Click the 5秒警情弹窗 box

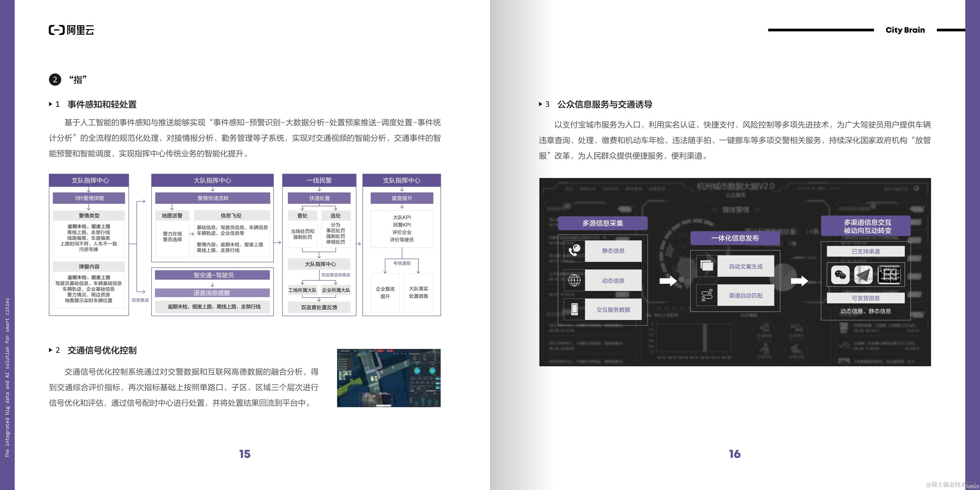[89, 198]
